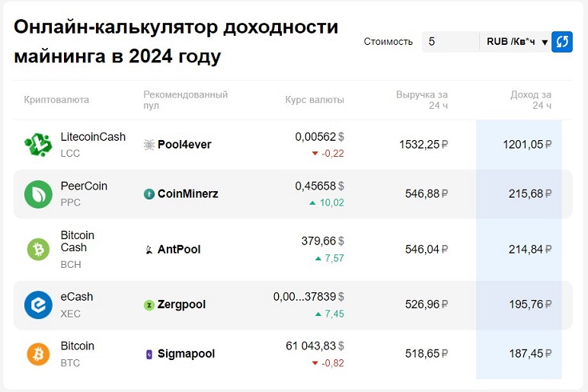
Task: Open the RUB/Кв*ч currency dropdown
Action: [x=517, y=42]
